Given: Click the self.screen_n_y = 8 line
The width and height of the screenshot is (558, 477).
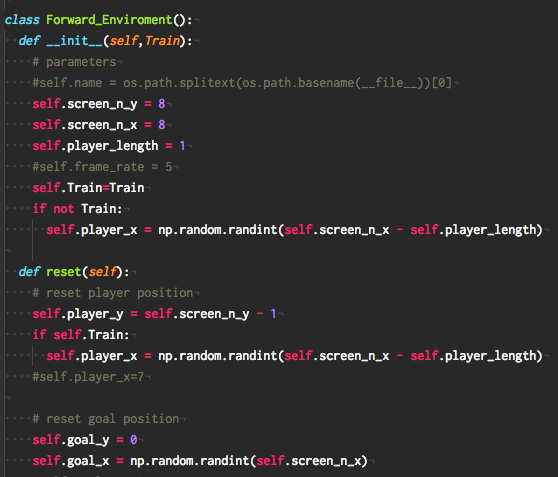Looking at the screenshot, I should tap(99, 104).
